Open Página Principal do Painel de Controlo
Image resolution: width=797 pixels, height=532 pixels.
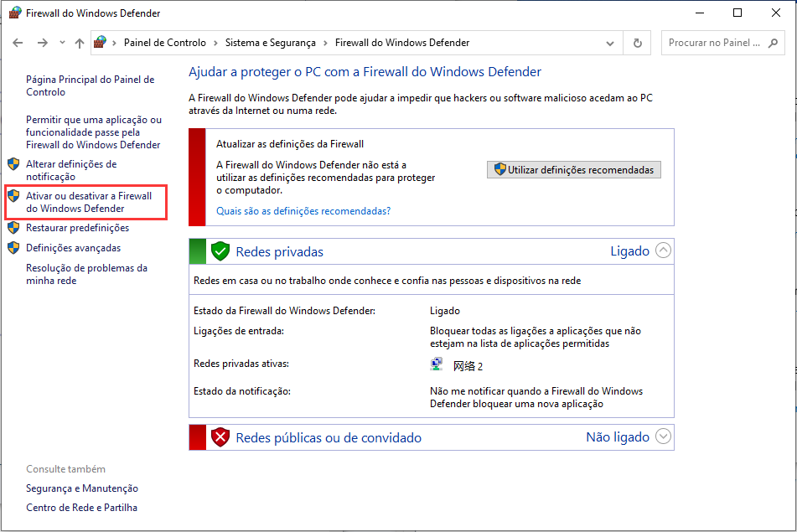(x=91, y=85)
